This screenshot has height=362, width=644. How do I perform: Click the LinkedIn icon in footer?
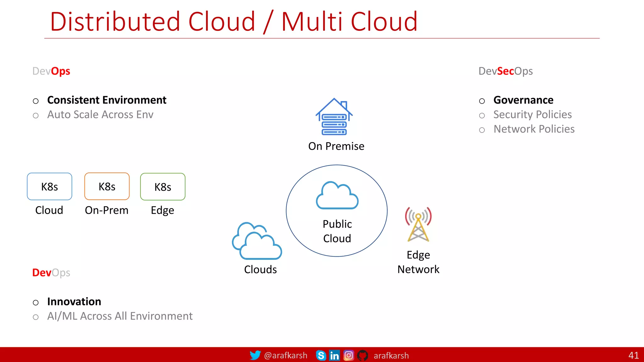click(x=334, y=355)
